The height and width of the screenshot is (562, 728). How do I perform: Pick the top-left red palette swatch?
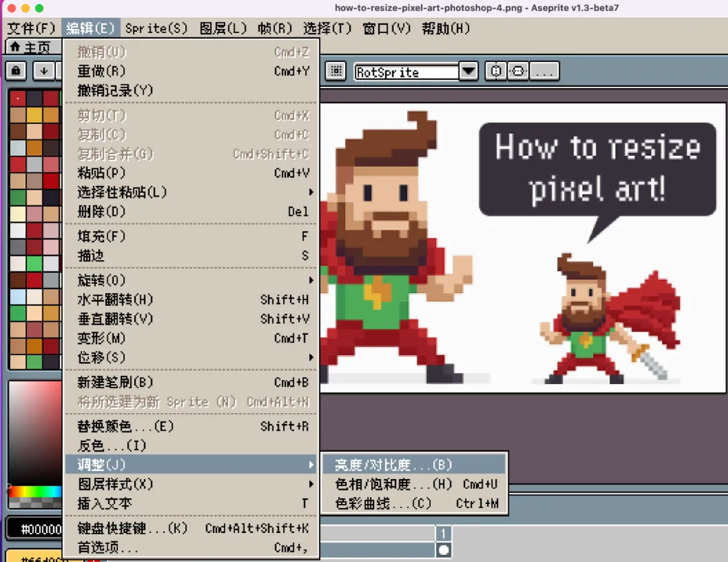18,98
